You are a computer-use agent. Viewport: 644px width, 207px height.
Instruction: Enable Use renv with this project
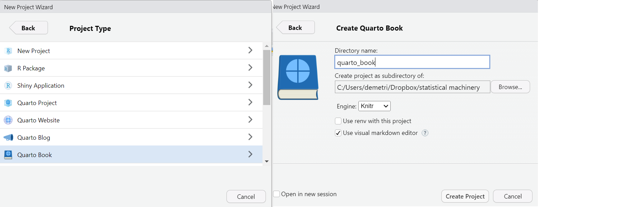[338, 121]
